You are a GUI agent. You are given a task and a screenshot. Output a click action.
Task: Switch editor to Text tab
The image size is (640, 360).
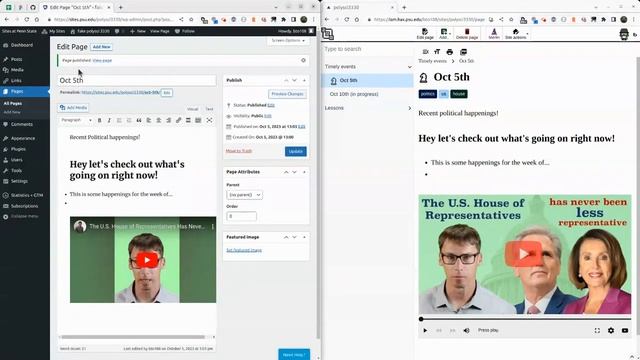[x=209, y=109]
